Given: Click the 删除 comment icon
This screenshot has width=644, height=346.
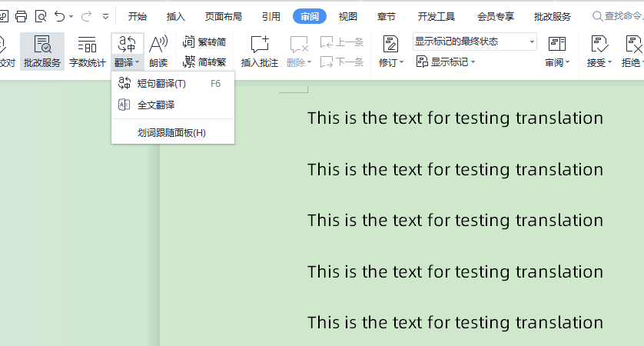Looking at the screenshot, I should coord(299,45).
